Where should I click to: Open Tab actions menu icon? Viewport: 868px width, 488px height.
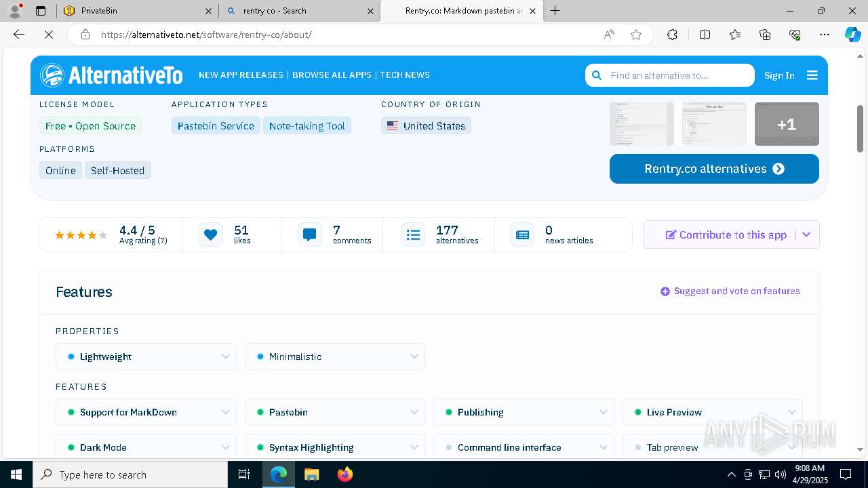[41, 11]
